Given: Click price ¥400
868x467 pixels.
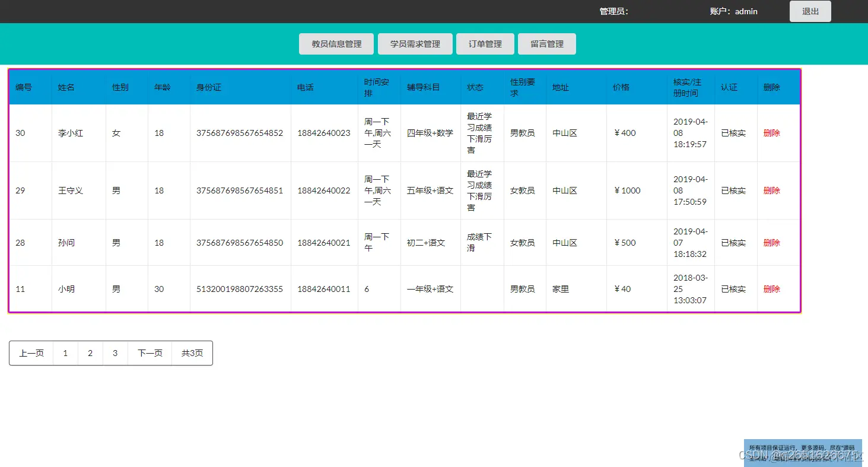Looking at the screenshot, I should (625, 133).
